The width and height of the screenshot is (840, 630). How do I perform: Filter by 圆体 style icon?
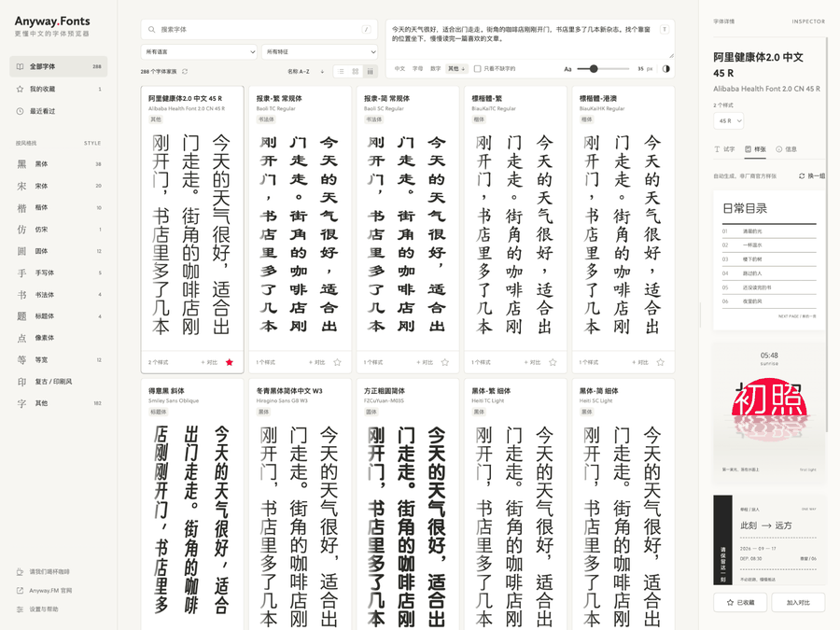tap(21, 251)
